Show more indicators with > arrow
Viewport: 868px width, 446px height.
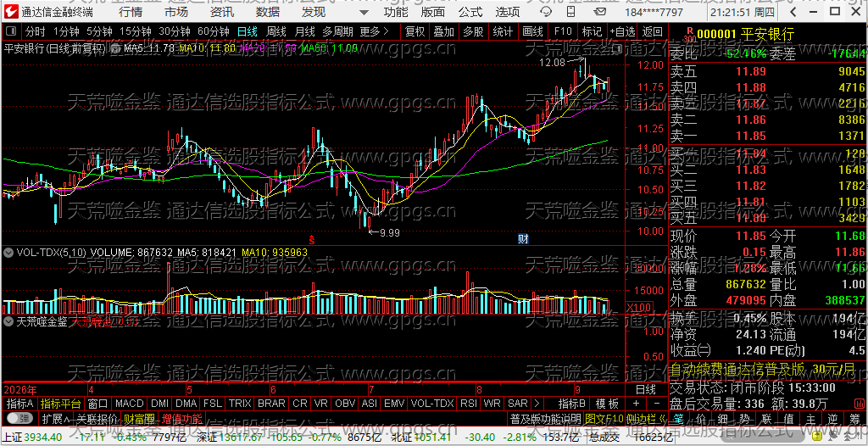537,404
